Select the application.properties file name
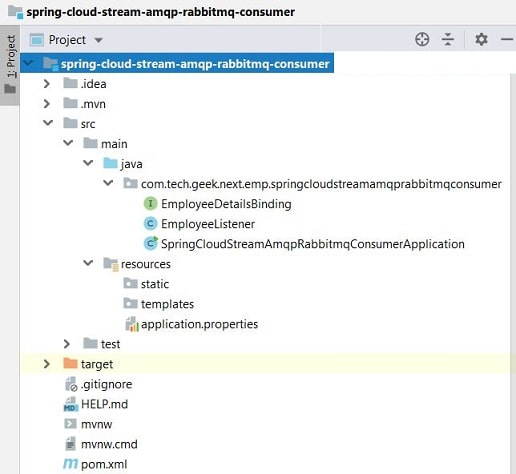Viewport: 516px width, 474px height. tap(199, 324)
